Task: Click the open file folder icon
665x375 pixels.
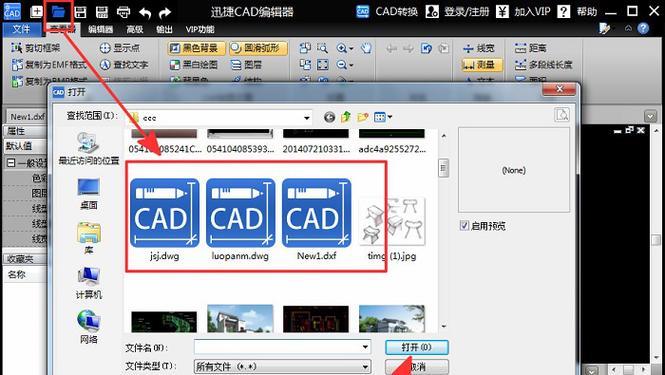Action: pyautogui.click(x=59, y=11)
